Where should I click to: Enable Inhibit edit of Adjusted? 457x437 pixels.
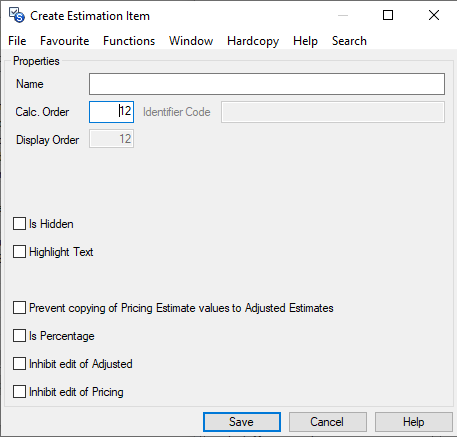tap(19, 364)
